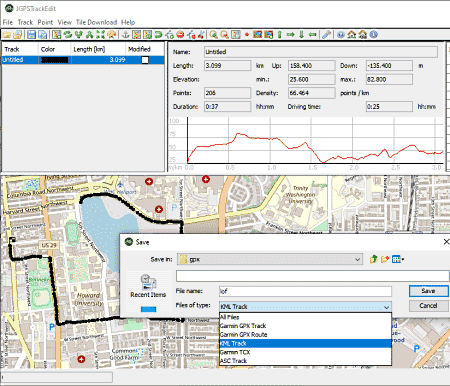Click the scissors split track icon
Image resolution: width=450 pixels, height=386 pixels.
click(201, 35)
